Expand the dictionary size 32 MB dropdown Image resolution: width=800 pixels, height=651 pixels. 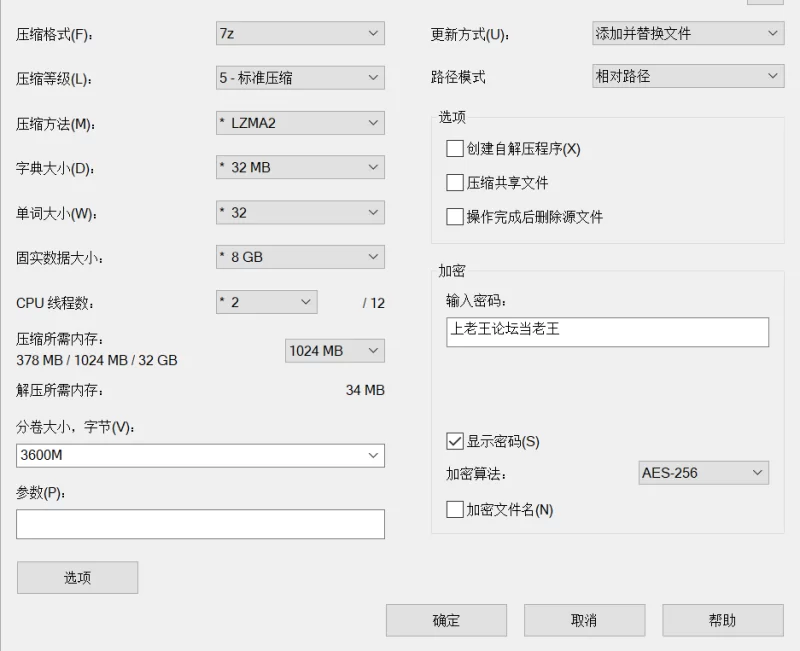[300, 167]
